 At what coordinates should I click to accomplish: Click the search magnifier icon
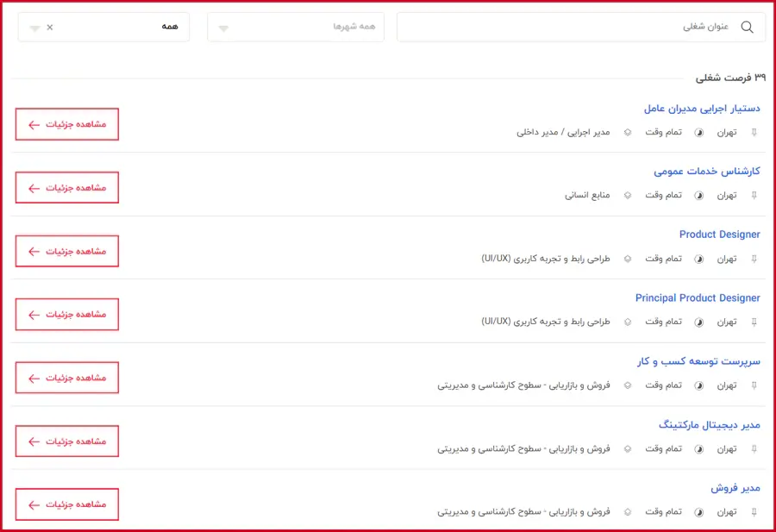tap(747, 27)
